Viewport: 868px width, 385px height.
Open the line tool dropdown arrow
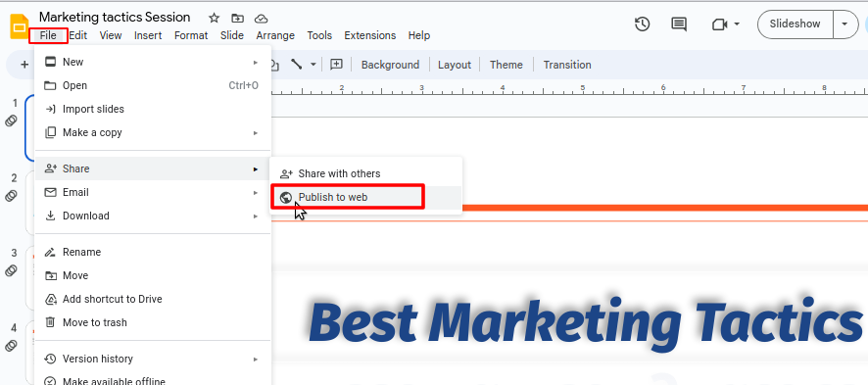pos(313,65)
